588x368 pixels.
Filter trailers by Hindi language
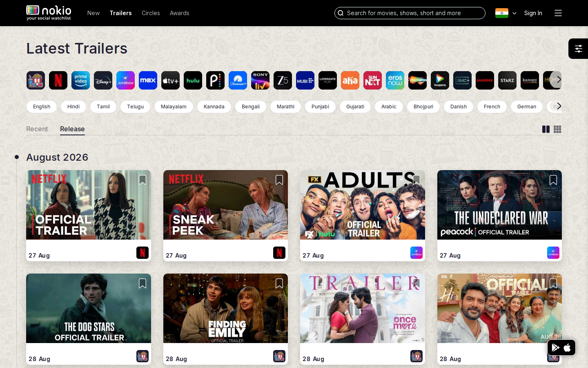pyautogui.click(x=73, y=107)
